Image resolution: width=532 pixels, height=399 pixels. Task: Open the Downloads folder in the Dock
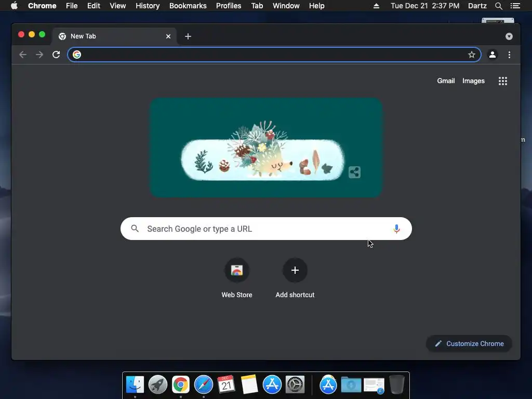tap(351, 385)
